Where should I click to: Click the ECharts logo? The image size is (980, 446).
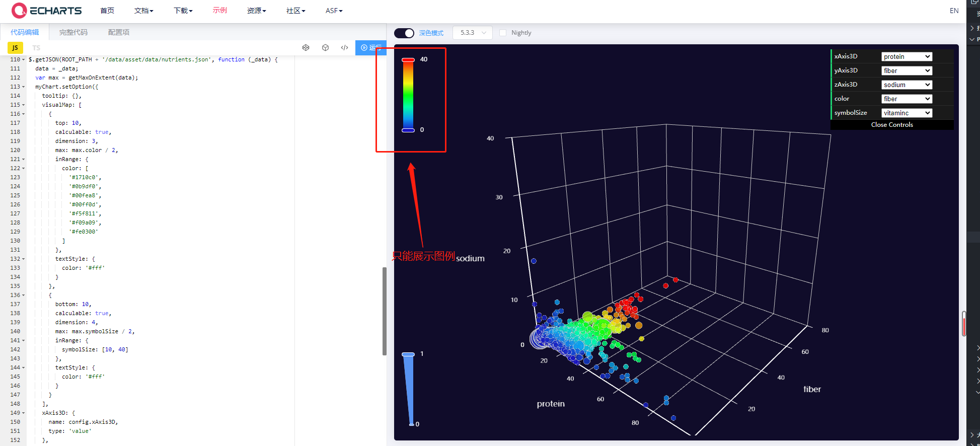pyautogui.click(x=46, y=11)
